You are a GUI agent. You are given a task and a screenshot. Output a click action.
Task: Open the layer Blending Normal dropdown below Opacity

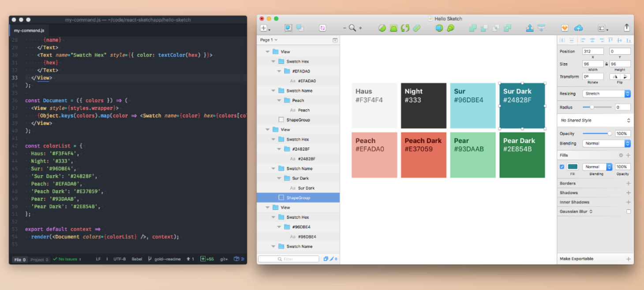point(607,143)
